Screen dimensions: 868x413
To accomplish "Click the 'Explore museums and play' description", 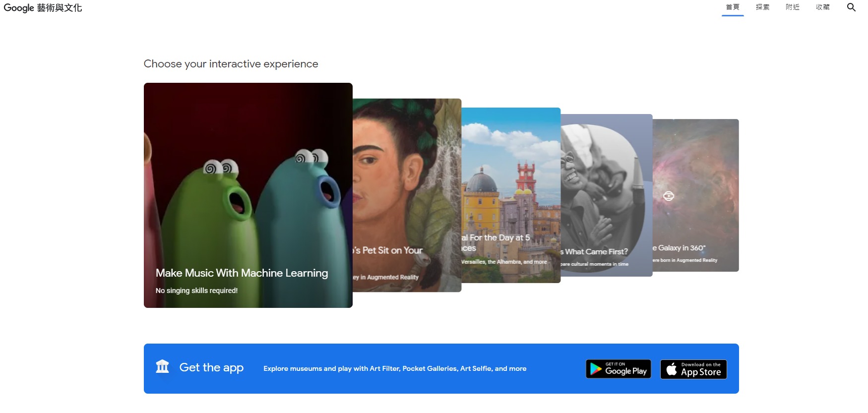I will coord(395,368).
